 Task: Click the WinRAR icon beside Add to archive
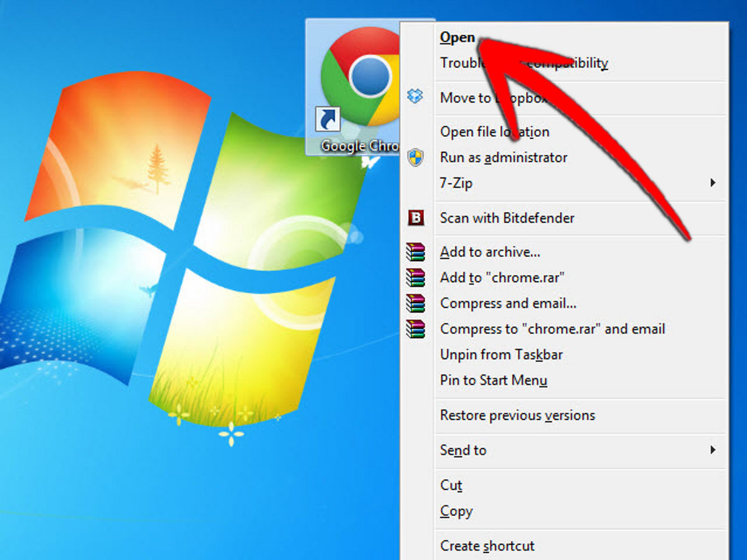pos(416,252)
